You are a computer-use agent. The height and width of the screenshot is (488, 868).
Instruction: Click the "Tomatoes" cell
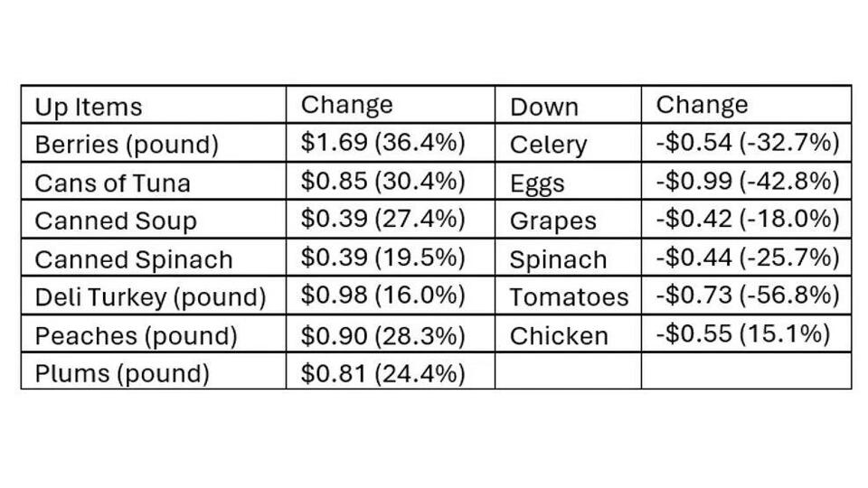pos(569,297)
